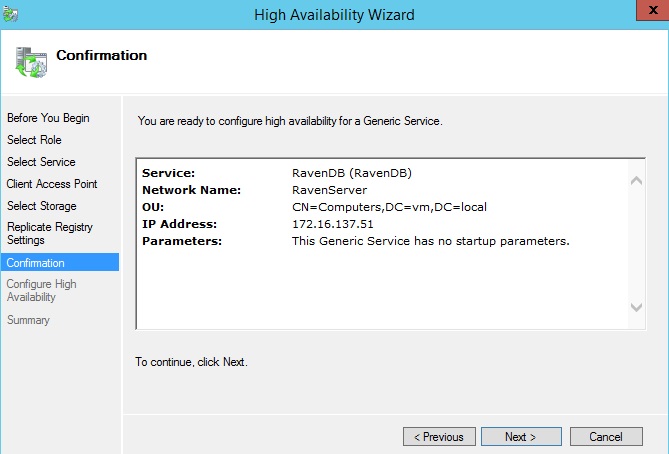Click the scroll down arrow in the details box
Viewport: 669px width, 454px height.
coord(636,307)
